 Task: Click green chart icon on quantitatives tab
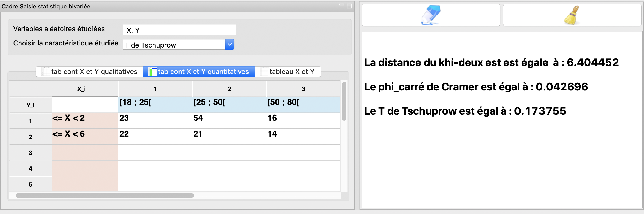click(153, 71)
